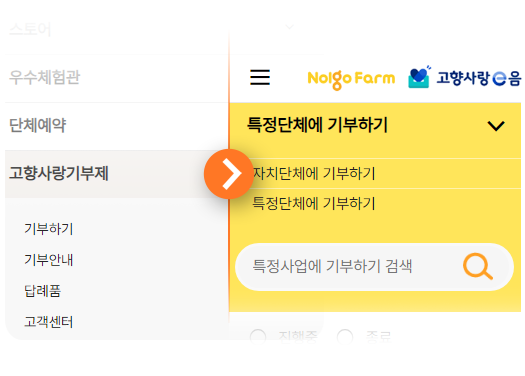Choose 특정단체에 기부하기 option in list
The width and height of the screenshot is (525, 376).
point(314,203)
